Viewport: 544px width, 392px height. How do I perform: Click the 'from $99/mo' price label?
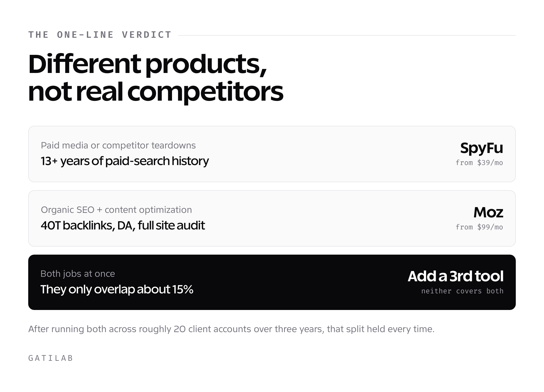(479, 227)
